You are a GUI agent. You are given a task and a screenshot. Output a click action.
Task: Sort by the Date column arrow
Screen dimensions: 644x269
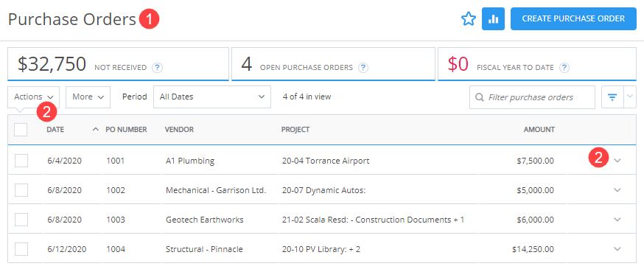point(95,130)
